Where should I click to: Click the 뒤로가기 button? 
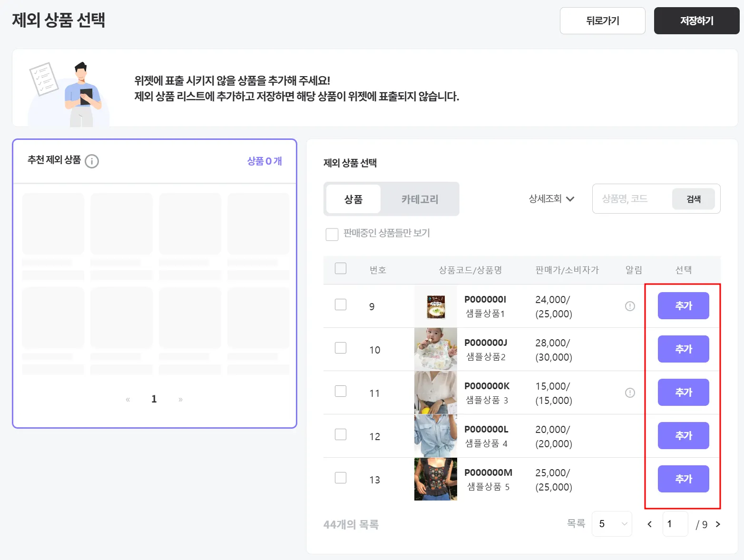click(603, 20)
